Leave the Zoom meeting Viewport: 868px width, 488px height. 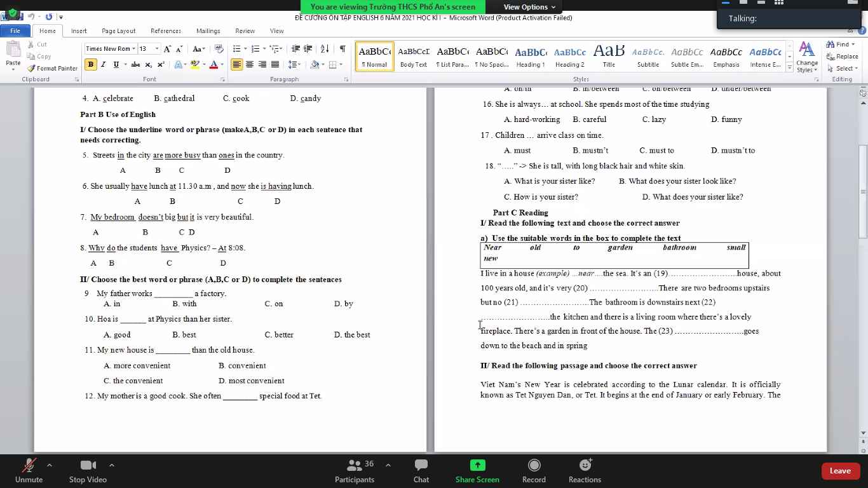840,471
